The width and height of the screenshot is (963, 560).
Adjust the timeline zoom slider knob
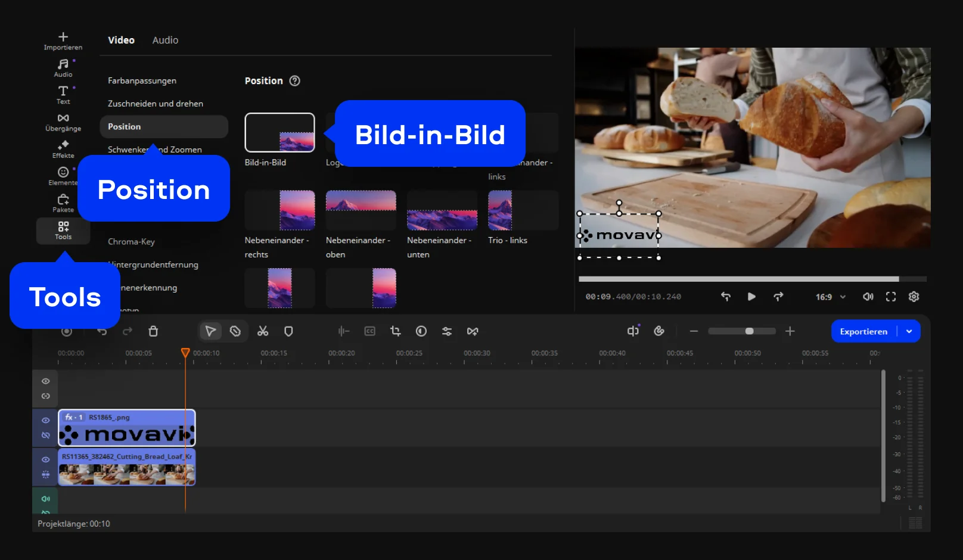[x=750, y=331]
